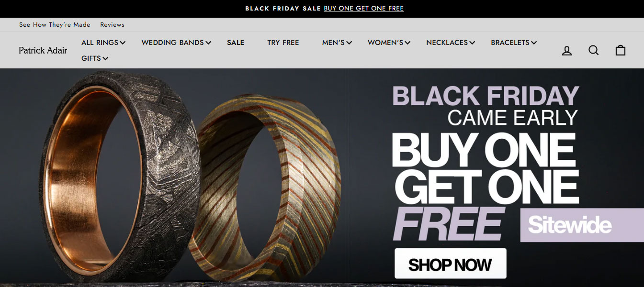Click the Sitewide banner label
Viewport: 644px width, 287px height.
pos(582,225)
